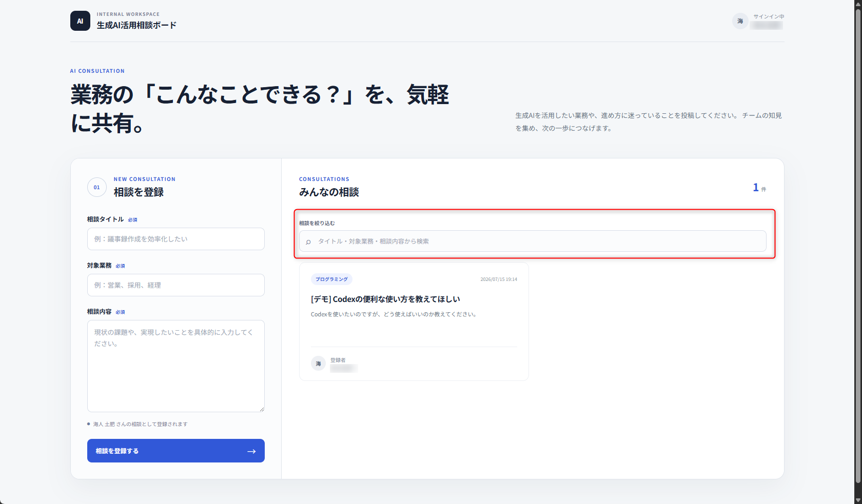This screenshot has height=504, width=862.
Task: Click the 01 step number circle
Action: [x=97, y=187]
